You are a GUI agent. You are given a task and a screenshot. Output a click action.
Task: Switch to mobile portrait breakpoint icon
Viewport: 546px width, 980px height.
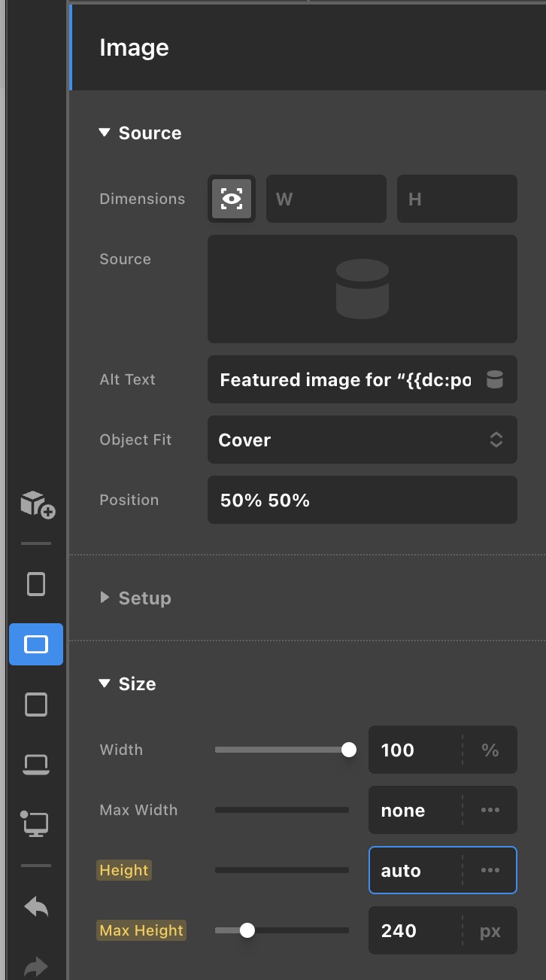point(36,584)
